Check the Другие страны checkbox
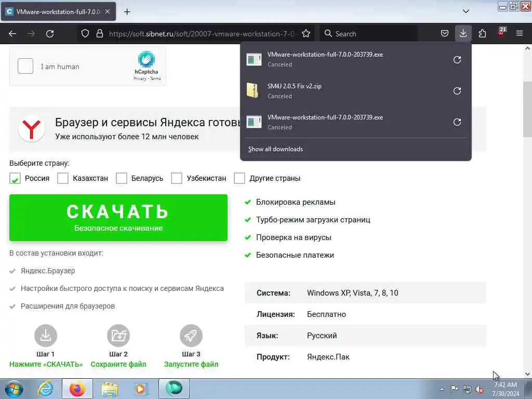Image resolution: width=532 pixels, height=399 pixels. [240, 178]
